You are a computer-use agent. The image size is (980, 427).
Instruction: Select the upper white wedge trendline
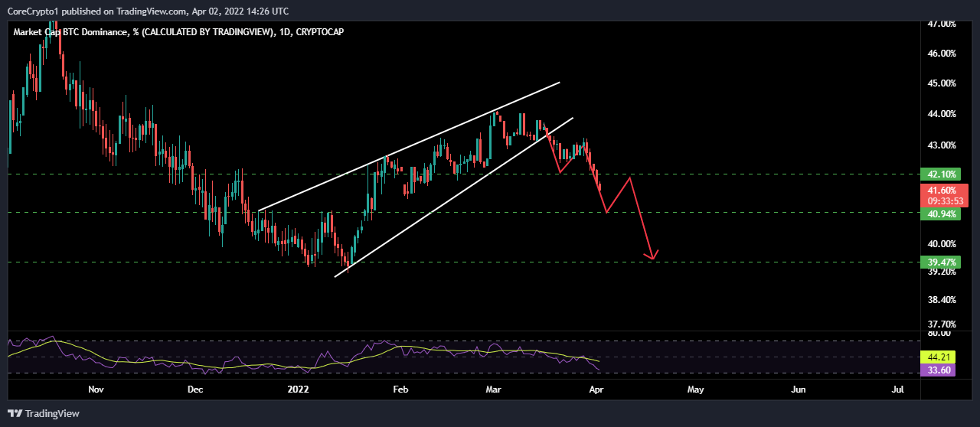click(x=410, y=146)
